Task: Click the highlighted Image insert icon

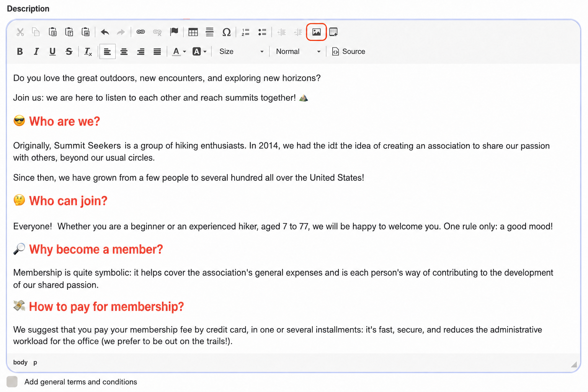Action: coord(317,32)
